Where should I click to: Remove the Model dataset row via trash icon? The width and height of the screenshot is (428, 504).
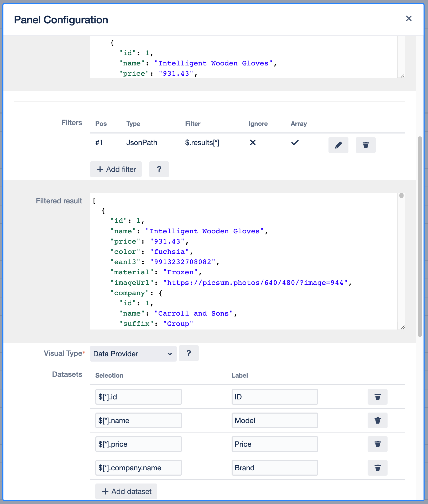378,420
